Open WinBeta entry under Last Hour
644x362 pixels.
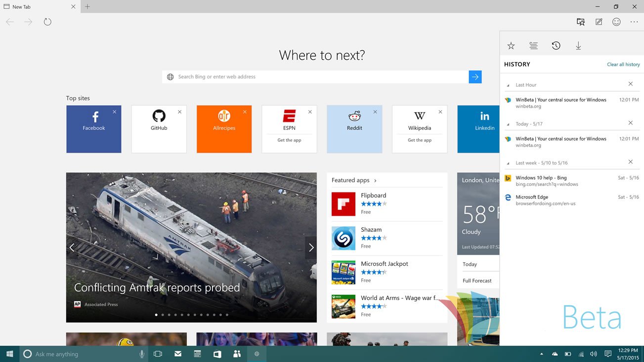(x=571, y=103)
